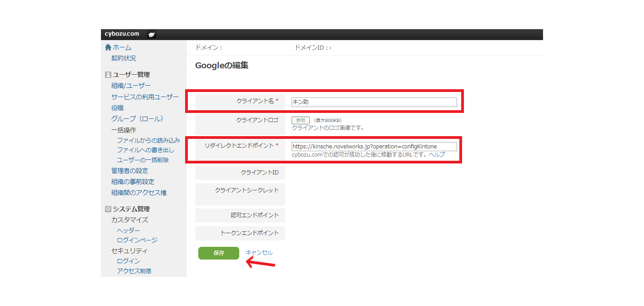Open ログイン security settings
The image size is (644, 306).
tap(128, 261)
